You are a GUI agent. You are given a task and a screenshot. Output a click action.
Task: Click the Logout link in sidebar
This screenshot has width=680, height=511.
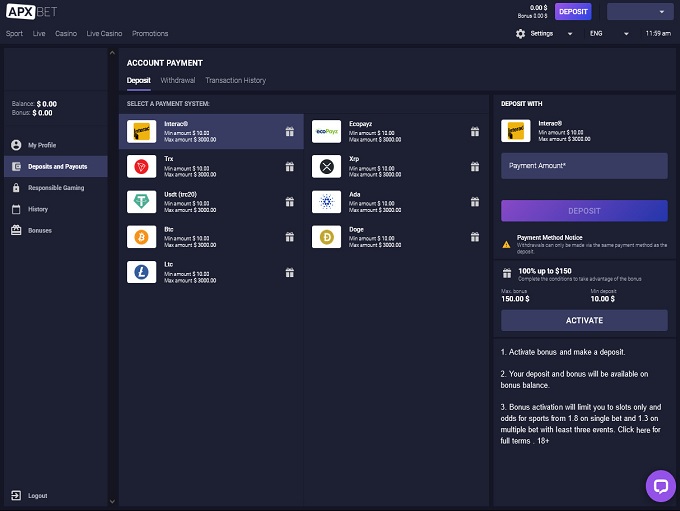click(x=37, y=496)
